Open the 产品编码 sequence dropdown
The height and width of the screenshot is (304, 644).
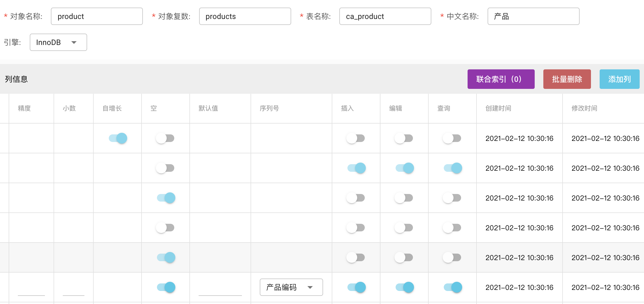pos(291,287)
